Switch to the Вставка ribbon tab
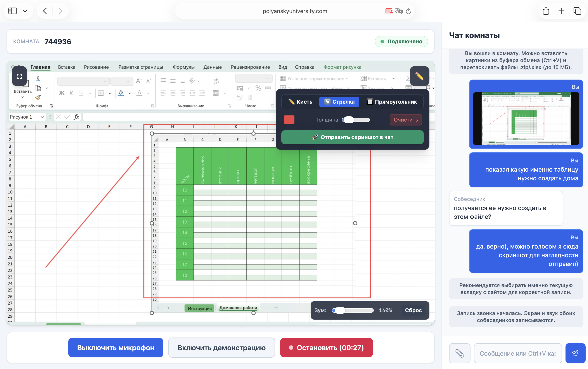This screenshot has width=588, height=369. click(x=67, y=67)
